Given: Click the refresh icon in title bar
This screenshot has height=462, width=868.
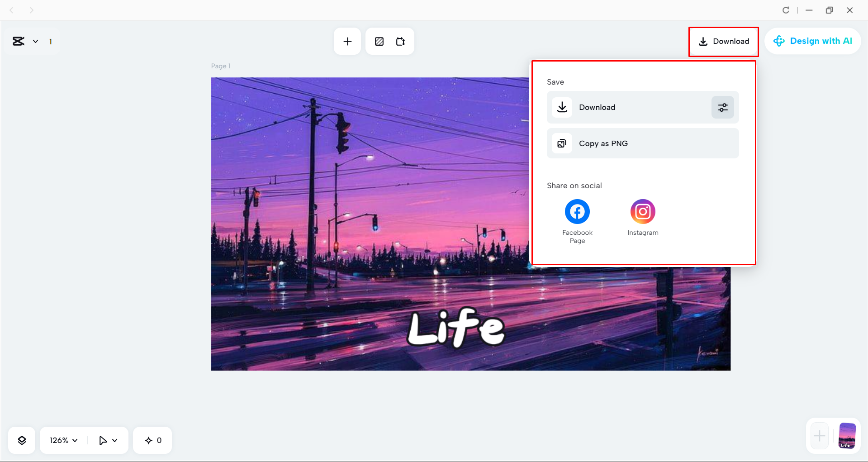Looking at the screenshot, I should click(x=786, y=10).
